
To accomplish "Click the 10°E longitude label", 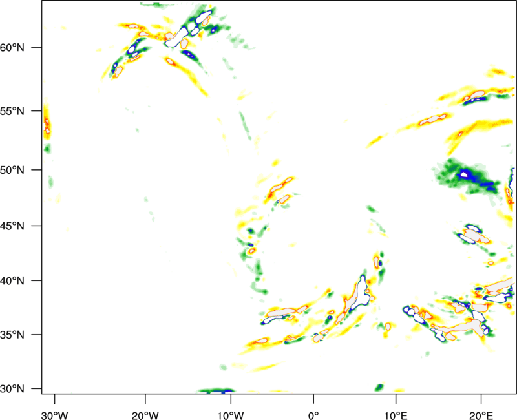I will (x=396, y=415).
